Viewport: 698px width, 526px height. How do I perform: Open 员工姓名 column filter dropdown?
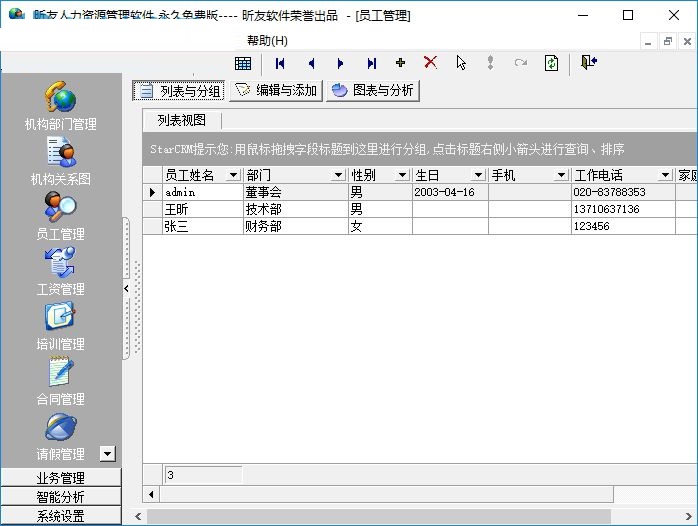(x=233, y=175)
